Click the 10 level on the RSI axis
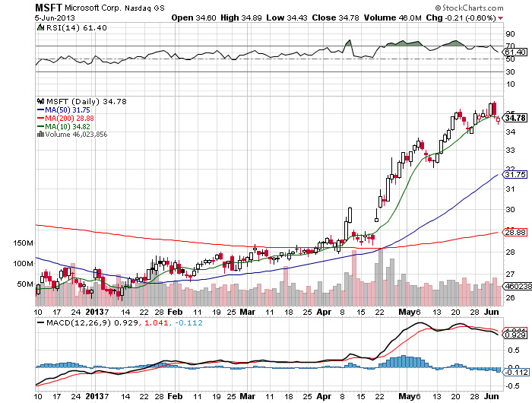532x403 pixels. (510, 84)
